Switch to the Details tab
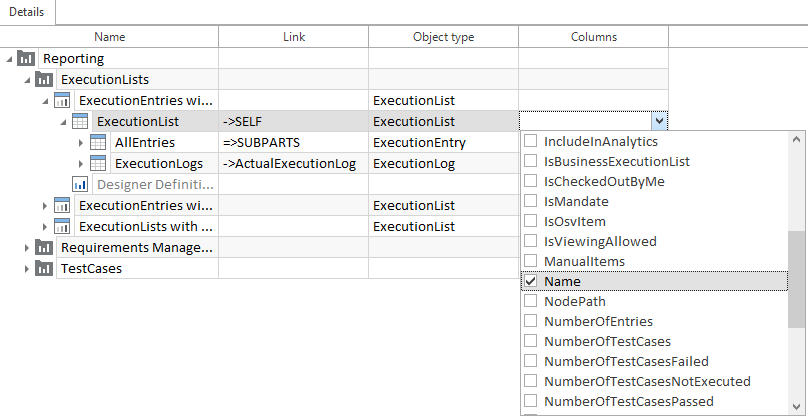This screenshot has height=416, width=808. [x=27, y=10]
